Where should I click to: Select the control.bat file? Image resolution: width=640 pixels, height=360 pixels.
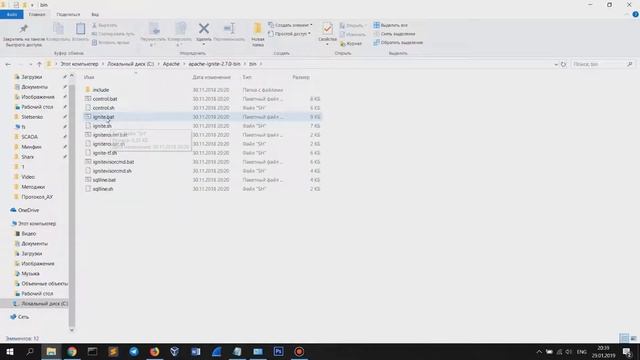tap(105, 99)
